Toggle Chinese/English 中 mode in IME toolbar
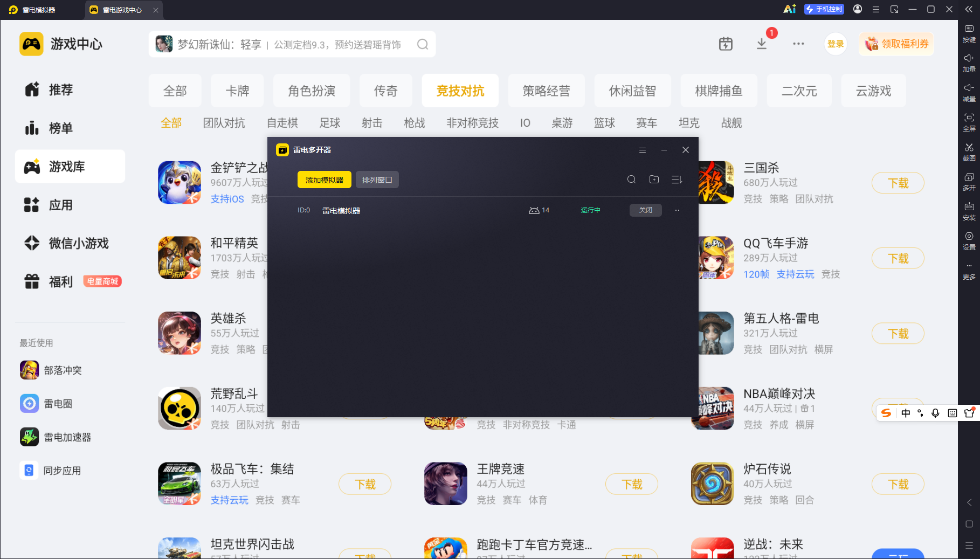 click(x=906, y=413)
